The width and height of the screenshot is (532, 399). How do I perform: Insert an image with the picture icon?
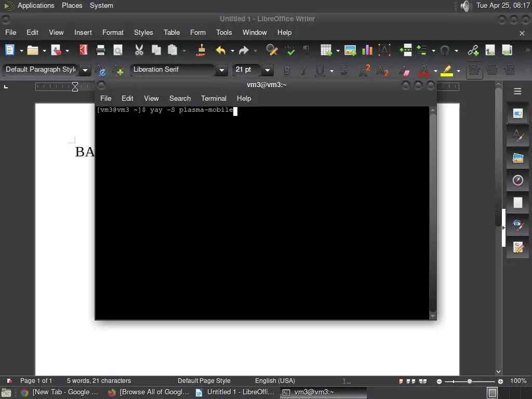(x=350, y=50)
